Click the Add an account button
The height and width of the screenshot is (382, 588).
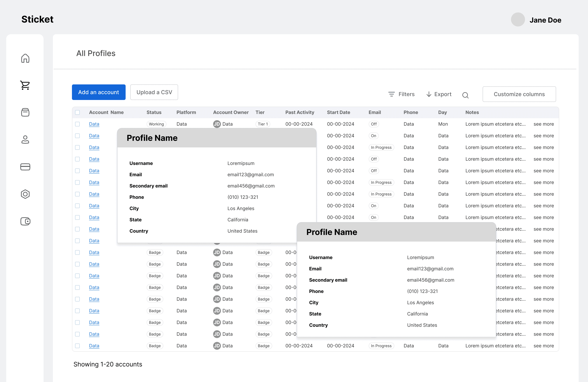coord(99,92)
